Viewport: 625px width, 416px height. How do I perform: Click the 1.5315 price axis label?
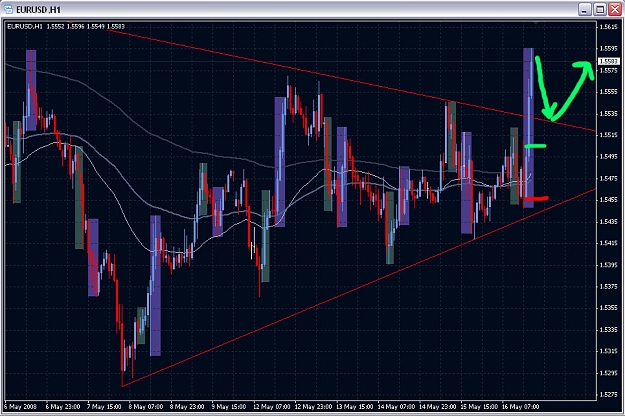coord(609,351)
